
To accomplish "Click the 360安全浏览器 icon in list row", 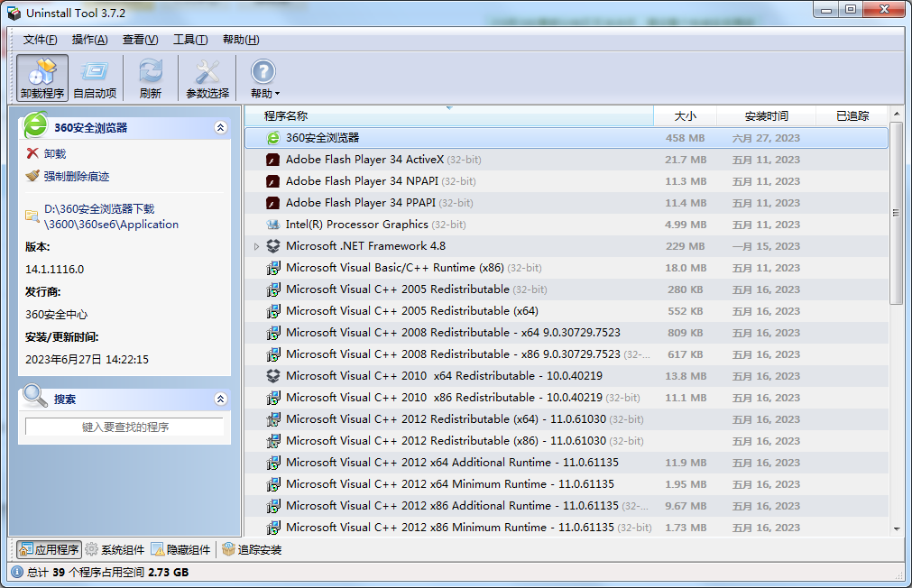I will click(272, 138).
